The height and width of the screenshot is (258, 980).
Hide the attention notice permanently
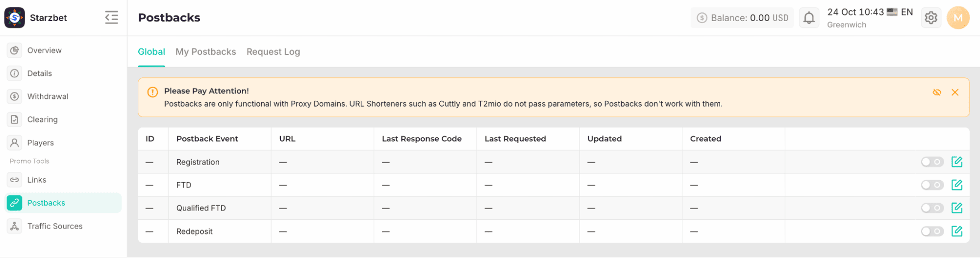tap(937, 92)
